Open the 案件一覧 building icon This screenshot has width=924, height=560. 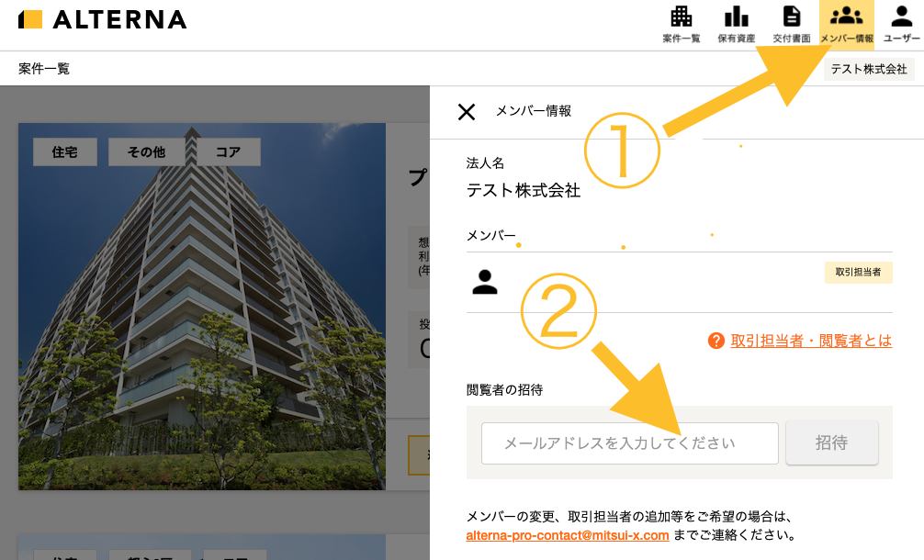point(682,24)
